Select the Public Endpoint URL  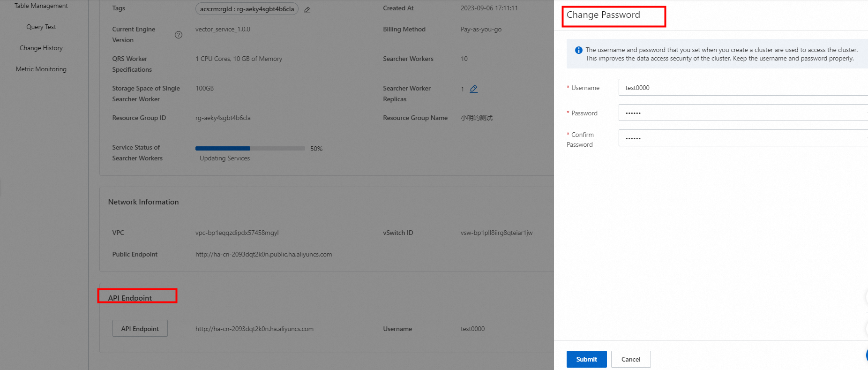[264, 255]
